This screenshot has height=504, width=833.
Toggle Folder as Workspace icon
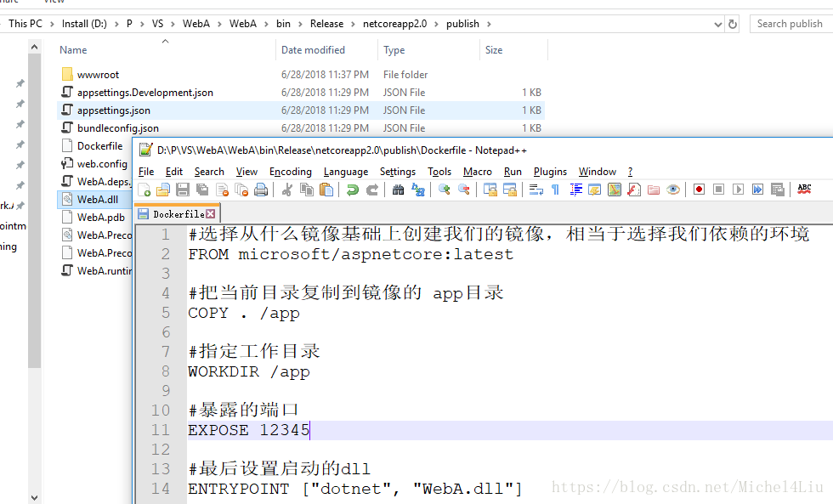click(x=654, y=190)
